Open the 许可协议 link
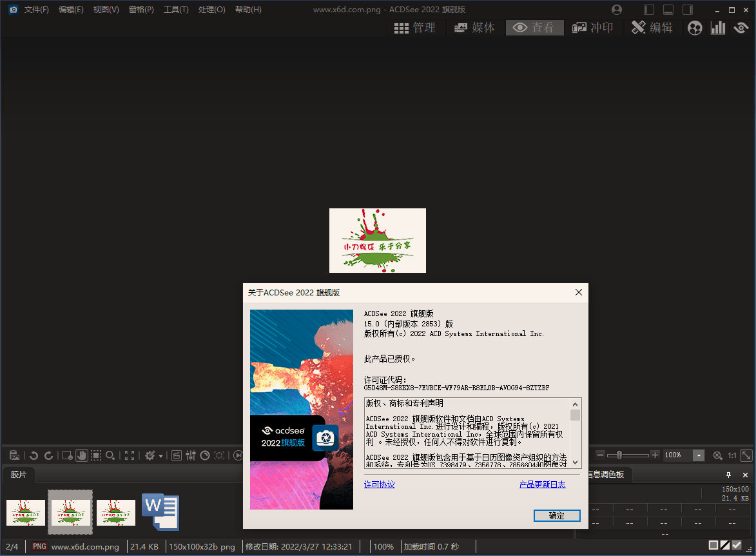This screenshot has width=756, height=556. coord(379,484)
